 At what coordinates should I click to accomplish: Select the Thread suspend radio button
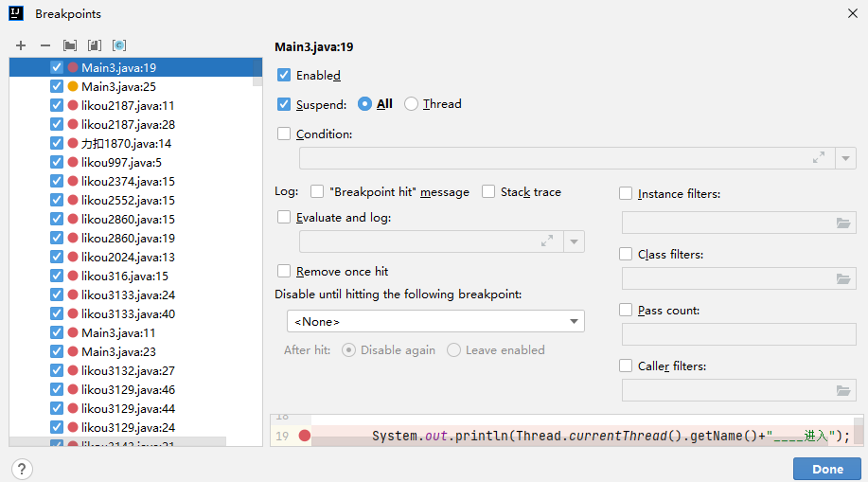point(411,104)
